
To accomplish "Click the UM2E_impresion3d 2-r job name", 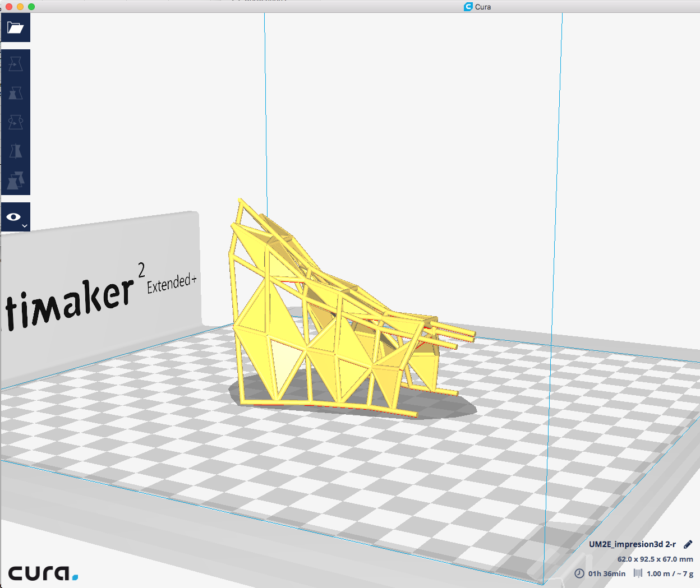I will click(x=632, y=544).
